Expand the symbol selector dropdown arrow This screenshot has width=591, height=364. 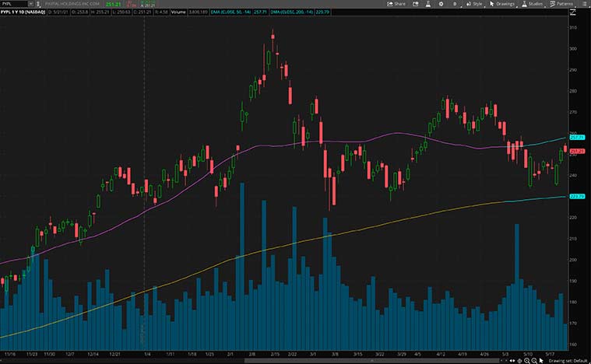(37, 4)
